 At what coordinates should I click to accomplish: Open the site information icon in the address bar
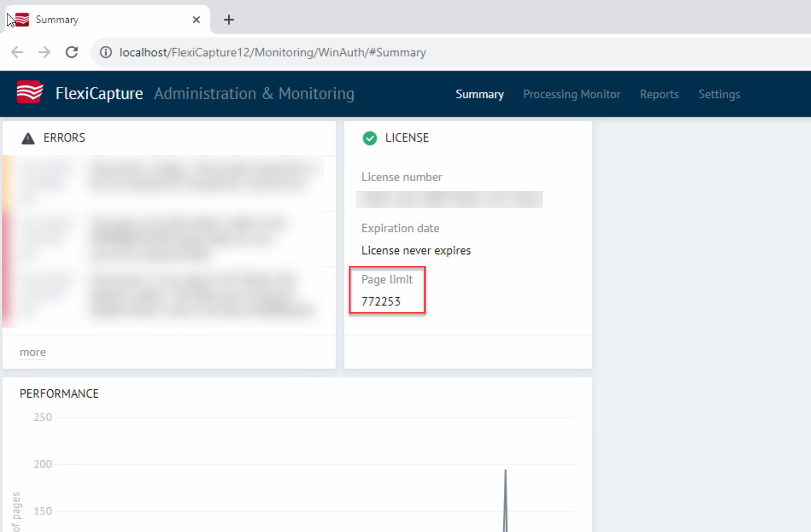click(106, 52)
